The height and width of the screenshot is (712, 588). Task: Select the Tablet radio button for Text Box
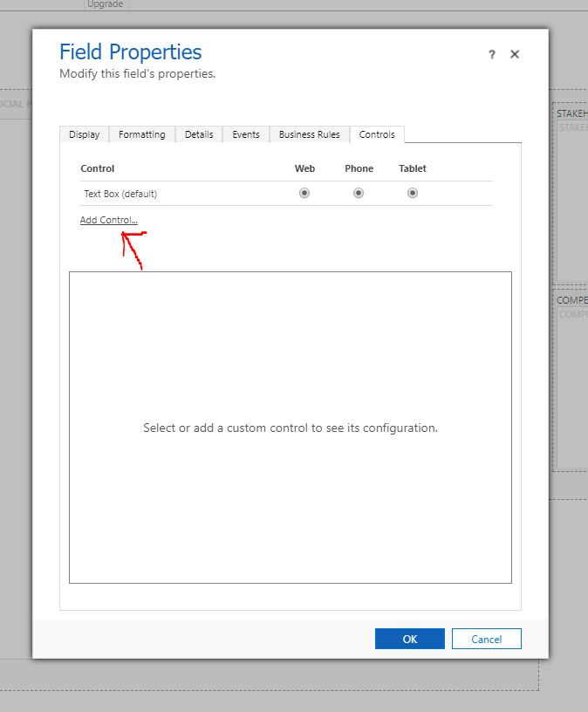(x=413, y=193)
